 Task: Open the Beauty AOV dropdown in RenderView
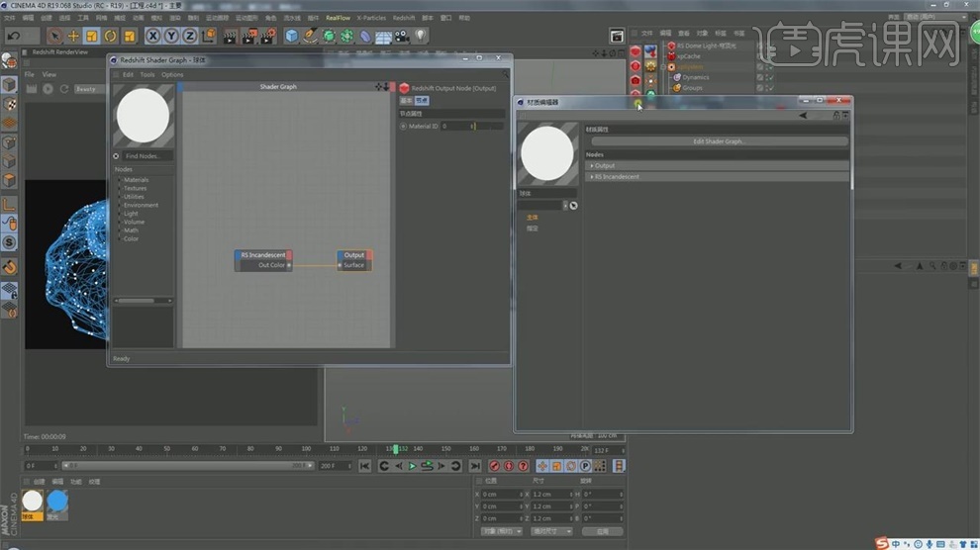89,89
